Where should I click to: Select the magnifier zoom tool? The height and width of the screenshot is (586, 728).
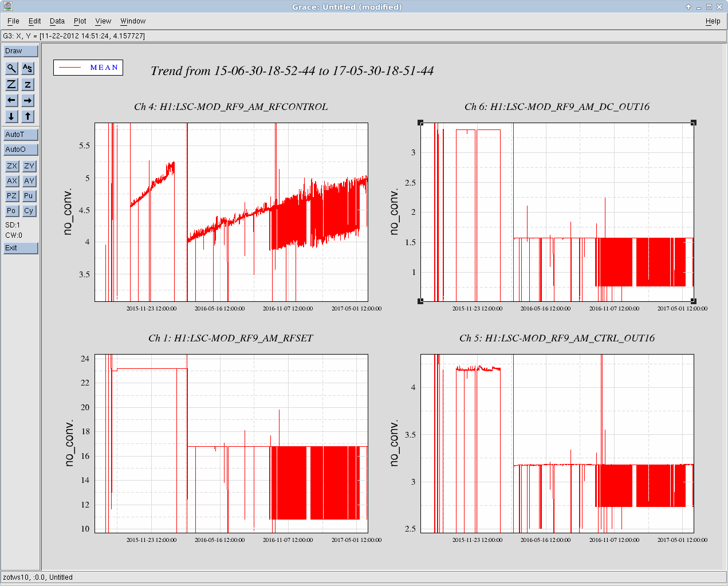(x=11, y=68)
